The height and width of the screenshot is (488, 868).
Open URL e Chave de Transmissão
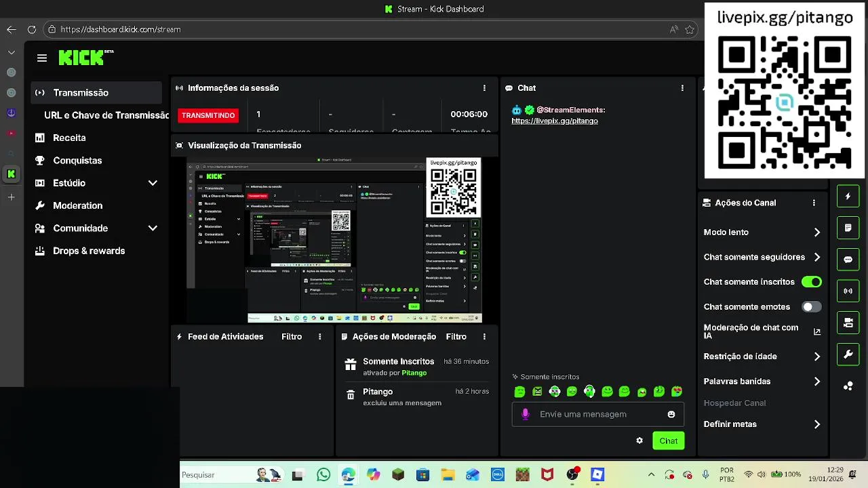pyautogui.click(x=106, y=115)
